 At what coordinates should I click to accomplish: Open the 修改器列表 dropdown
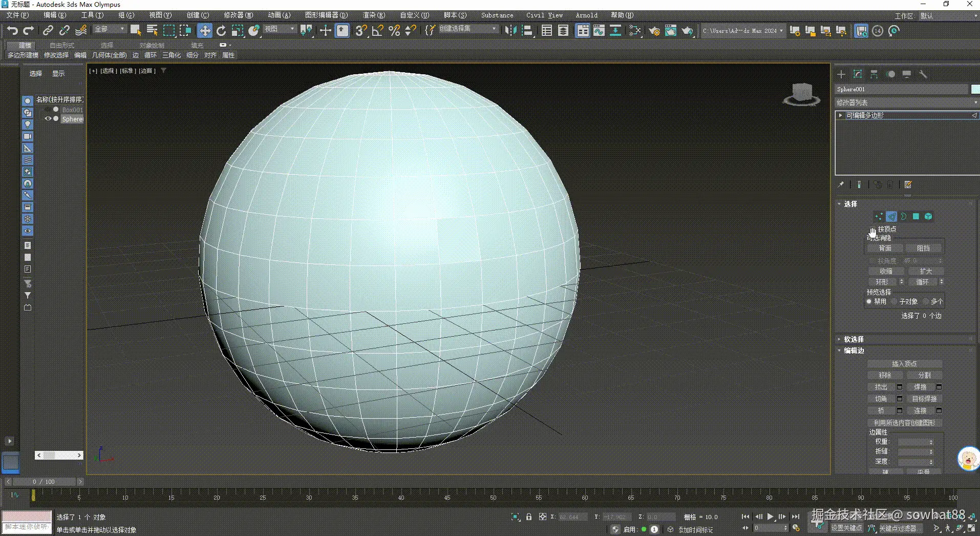[974, 102]
